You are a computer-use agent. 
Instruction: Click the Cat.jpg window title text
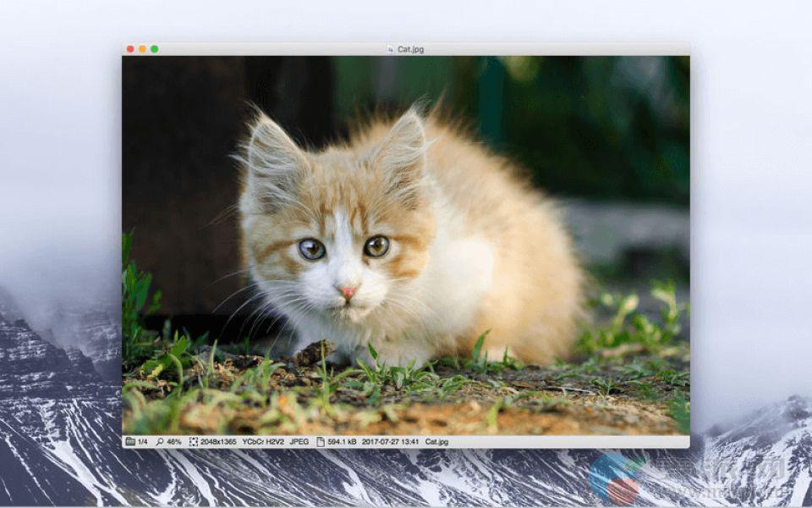tap(411, 49)
